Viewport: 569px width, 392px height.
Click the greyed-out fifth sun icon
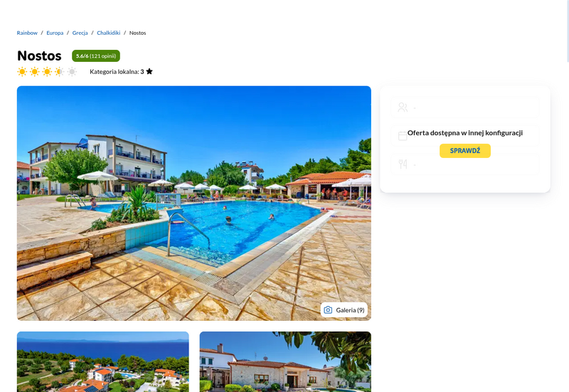click(x=72, y=72)
